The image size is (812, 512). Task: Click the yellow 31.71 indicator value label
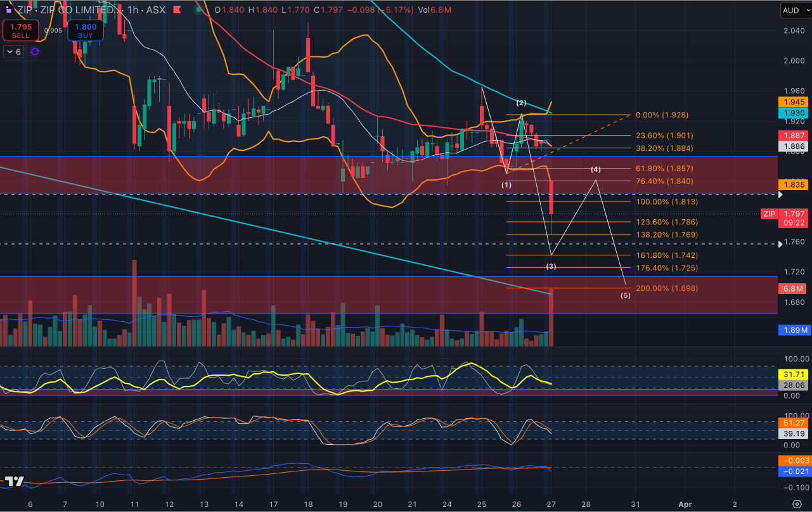[x=794, y=374]
